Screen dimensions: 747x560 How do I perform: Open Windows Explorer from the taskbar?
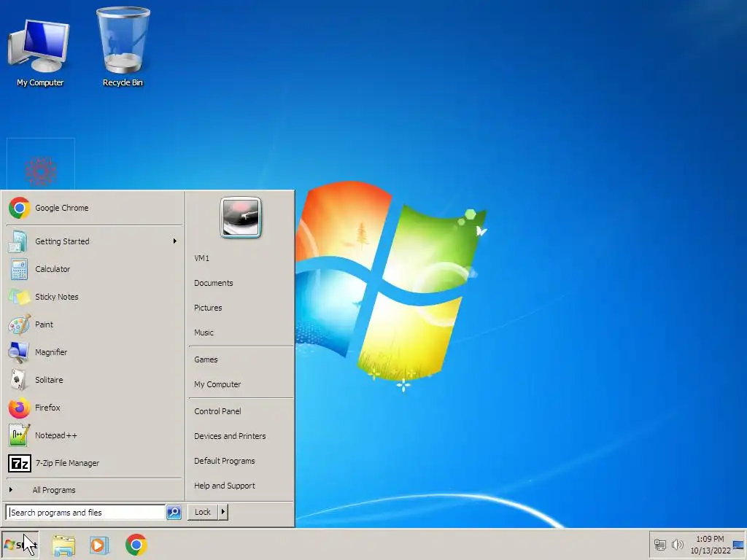[x=63, y=545]
